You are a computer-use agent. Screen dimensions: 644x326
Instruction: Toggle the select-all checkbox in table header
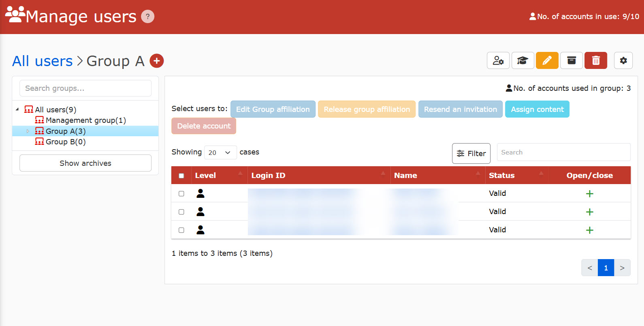[181, 176]
